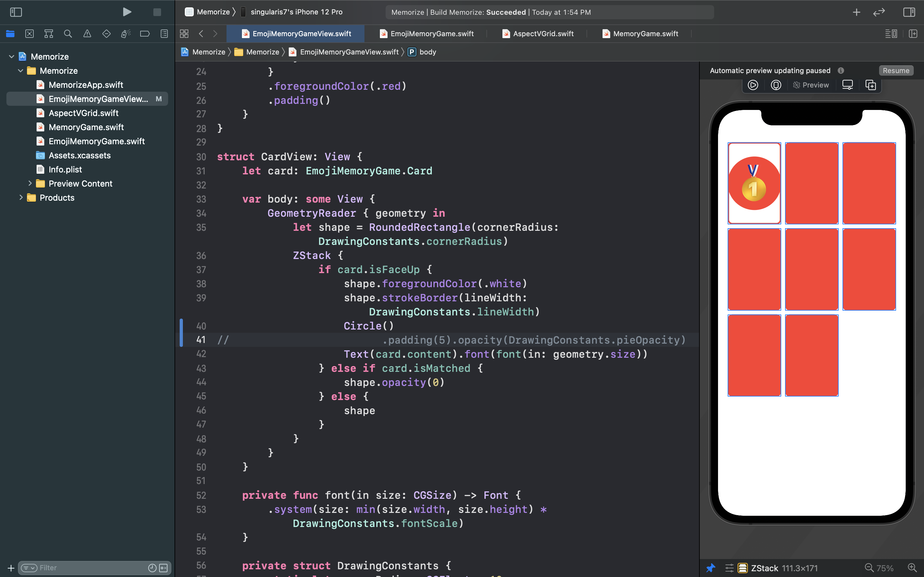The width and height of the screenshot is (924, 577).
Task: Collapse the Memorize project root
Action: 12,56
